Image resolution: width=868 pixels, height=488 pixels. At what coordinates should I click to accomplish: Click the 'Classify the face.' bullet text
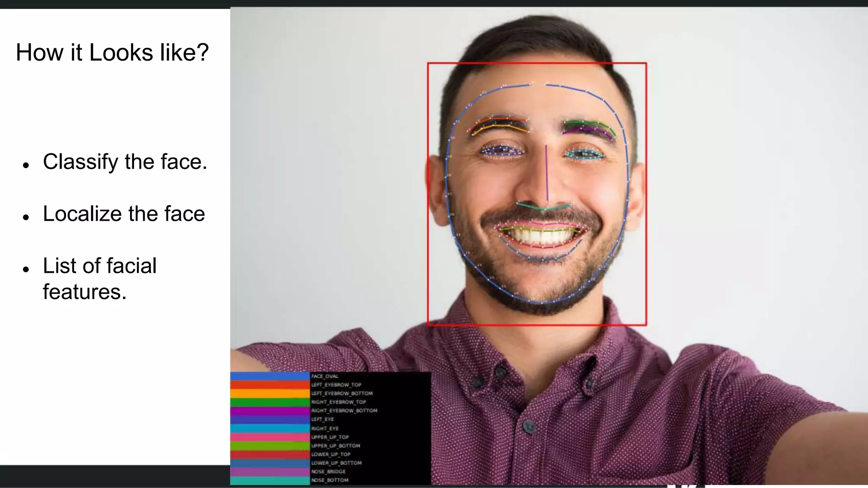point(125,162)
